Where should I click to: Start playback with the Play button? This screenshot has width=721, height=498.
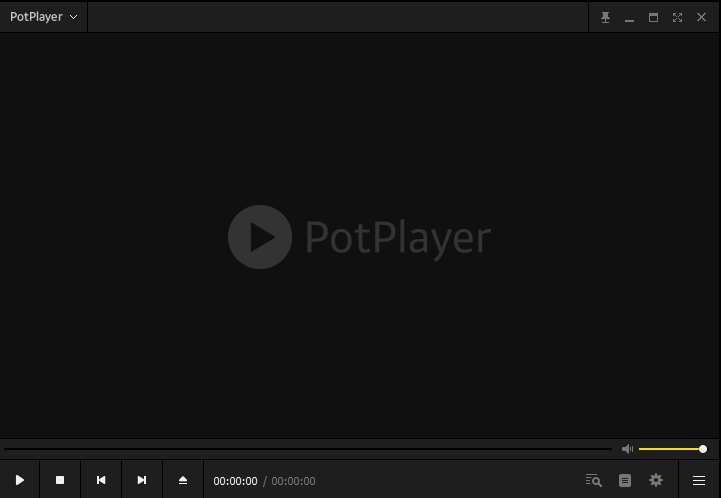pyautogui.click(x=20, y=480)
